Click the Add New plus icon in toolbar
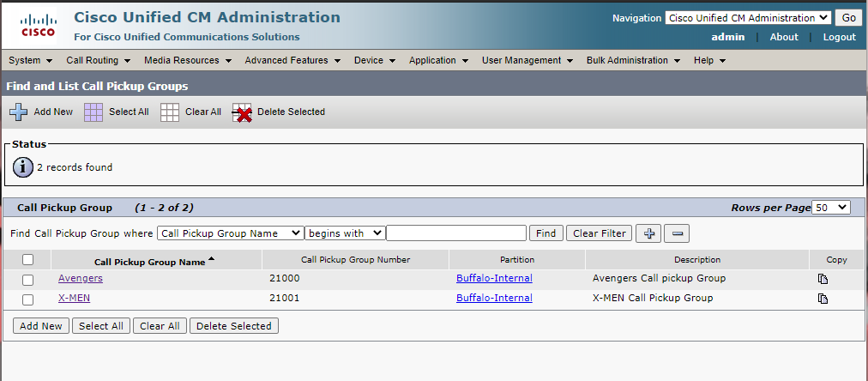The height and width of the screenshot is (381, 868). (18, 112)
